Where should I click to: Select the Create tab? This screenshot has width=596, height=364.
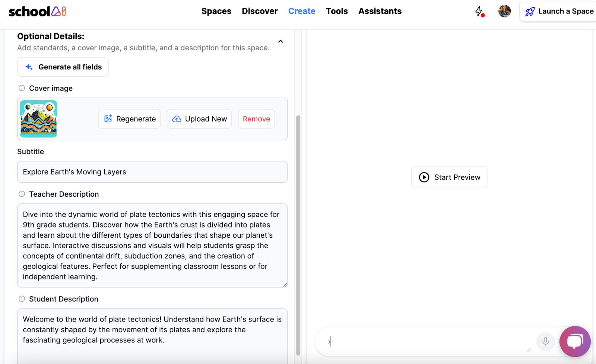coord(302,11)
